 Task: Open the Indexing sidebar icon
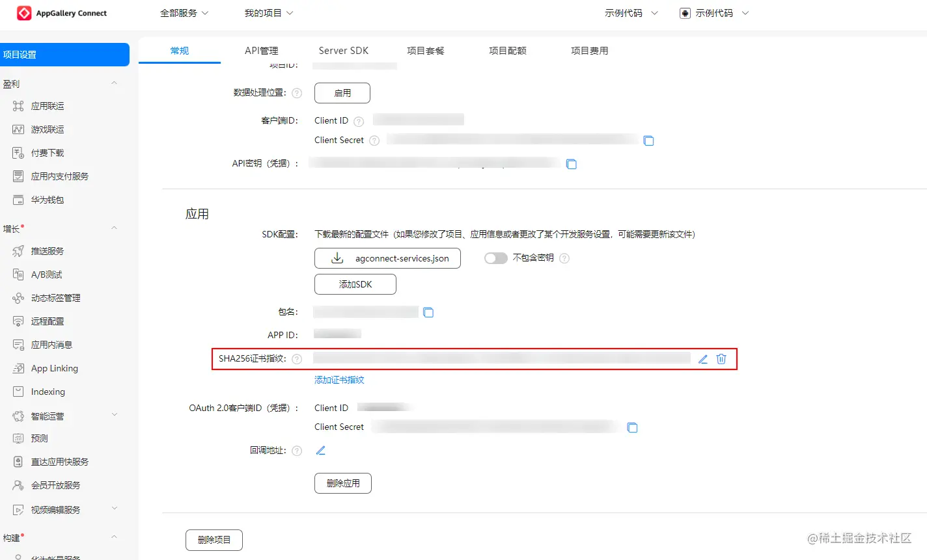(18, 392)
